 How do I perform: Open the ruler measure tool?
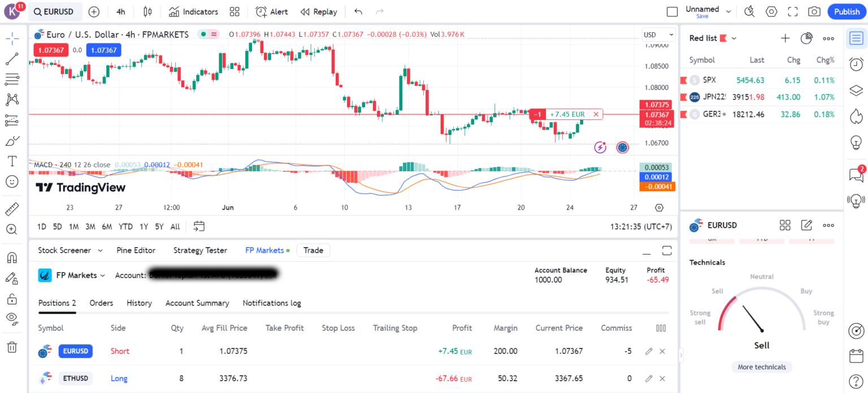point(12,209)
